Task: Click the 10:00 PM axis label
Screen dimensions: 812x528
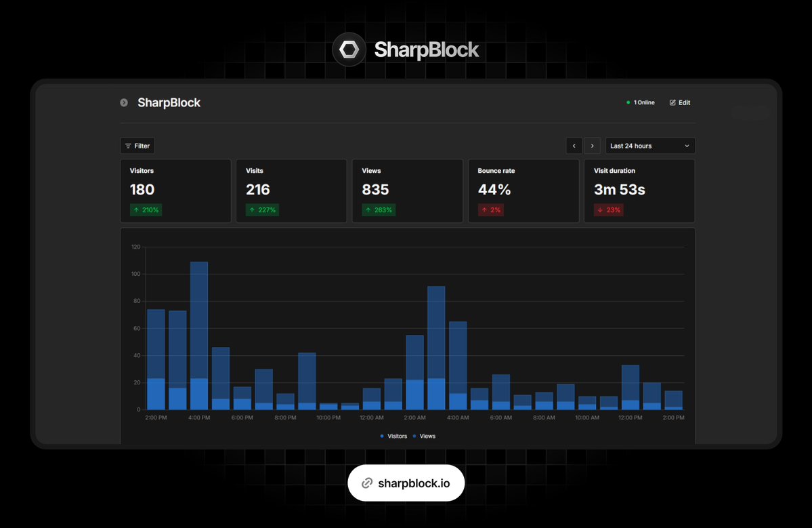Action: click(328, 418)
